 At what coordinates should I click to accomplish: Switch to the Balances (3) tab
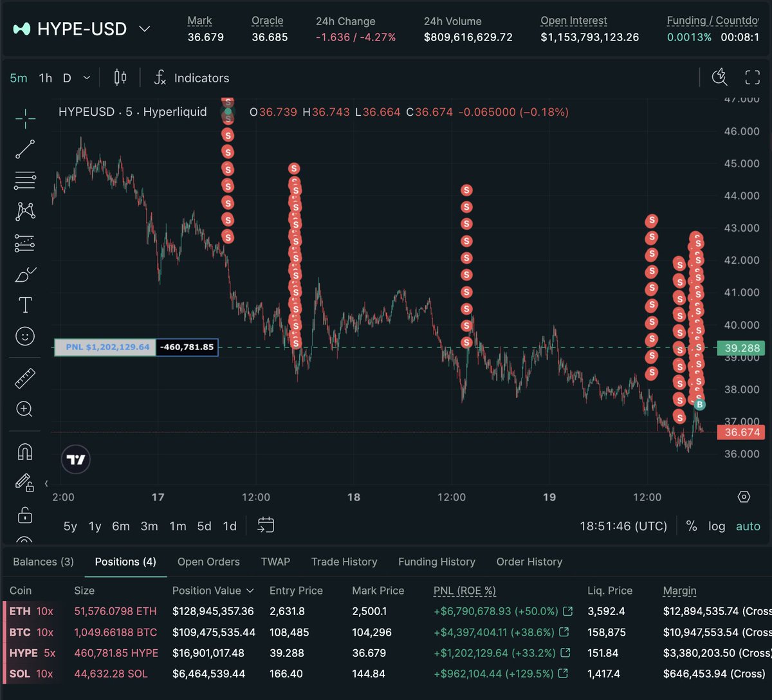[x=43, y=562]
